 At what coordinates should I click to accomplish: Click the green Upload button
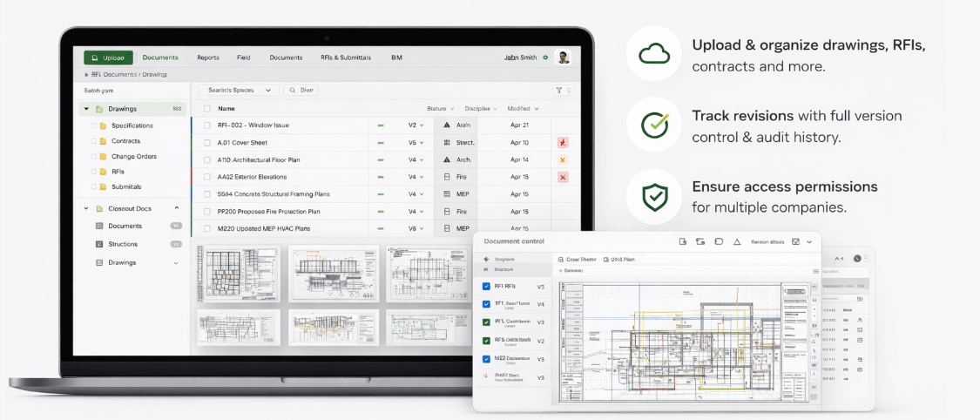(109, 58)
